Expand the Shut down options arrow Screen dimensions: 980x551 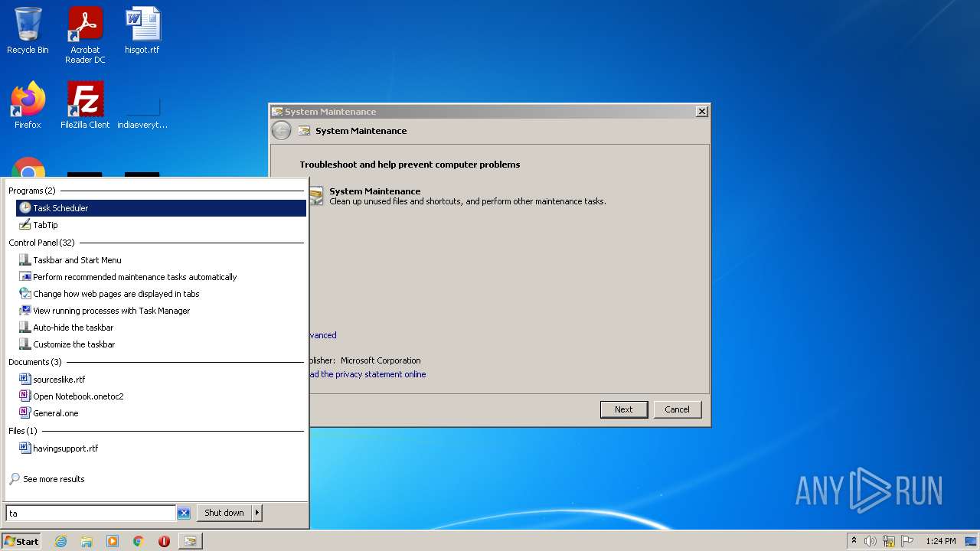coord(257,513)
